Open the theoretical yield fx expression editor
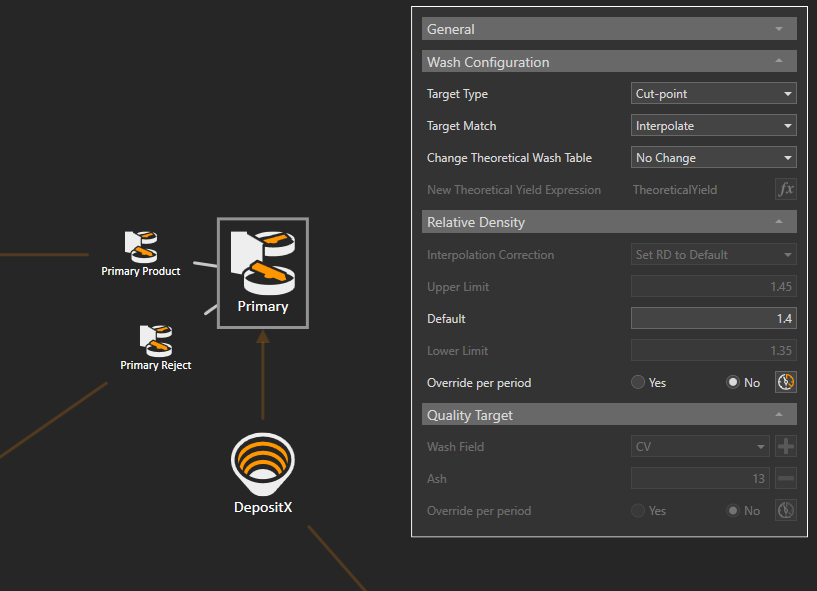This screenshot has height=591, width=817. [x=785, y=189]
